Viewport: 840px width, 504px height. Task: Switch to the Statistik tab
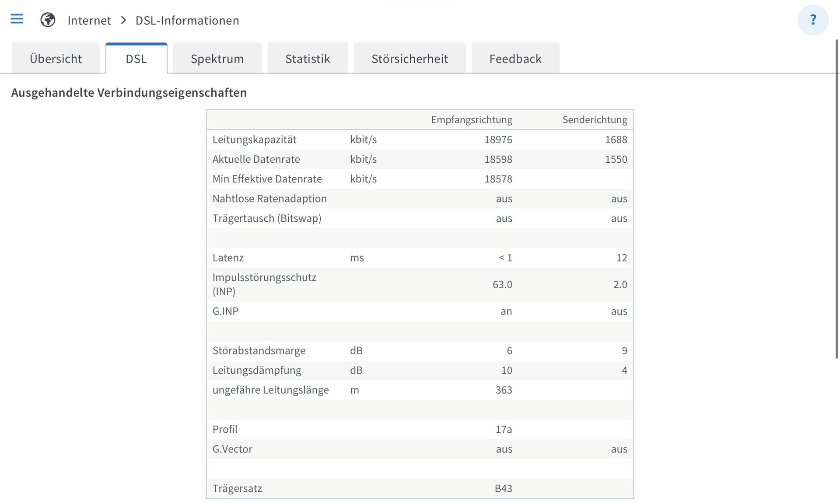click(x=308, y=59)
